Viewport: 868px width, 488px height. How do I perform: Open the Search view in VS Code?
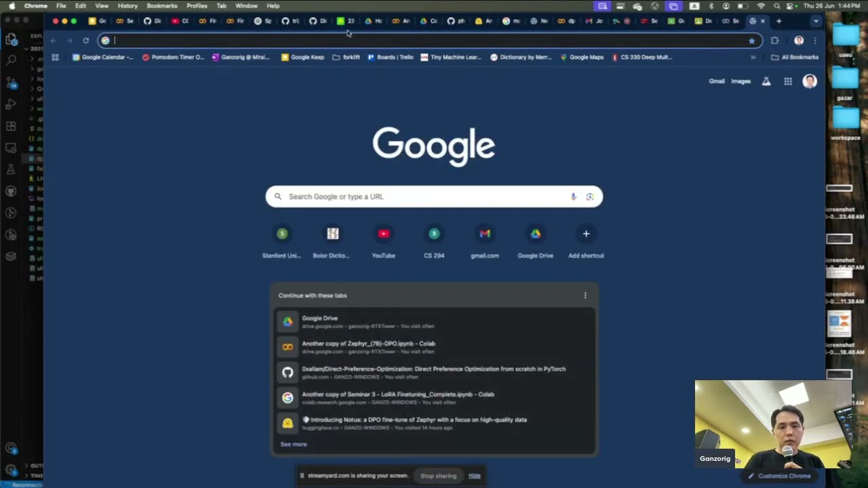(x=11, y=61)
